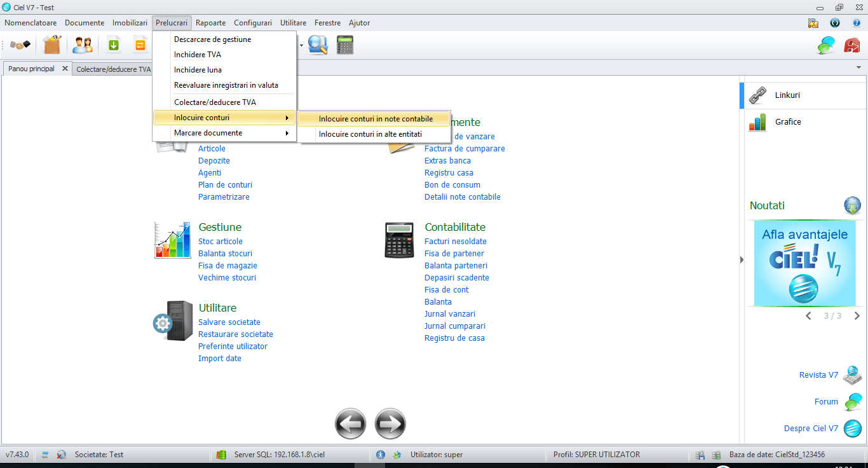Click the calculator icon in the toolbar
Image resolution: width=868 pixels, height=468 pixels.
(x=345, y=45)
